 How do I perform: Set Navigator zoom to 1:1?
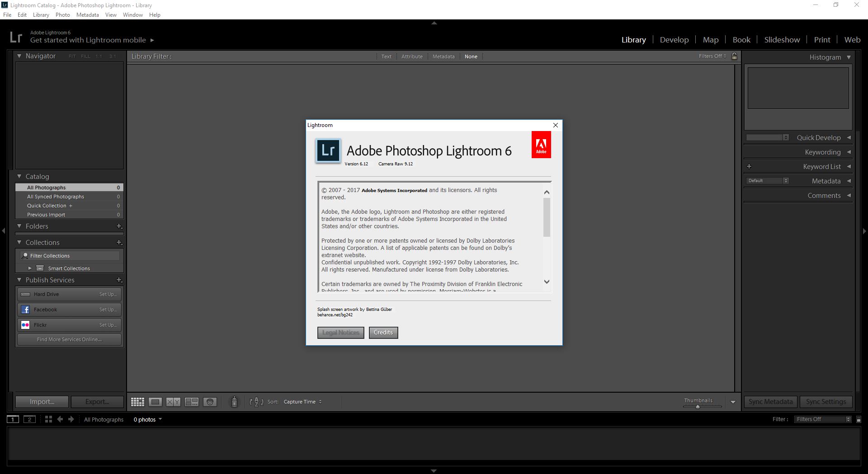click(x=99, y=56)
